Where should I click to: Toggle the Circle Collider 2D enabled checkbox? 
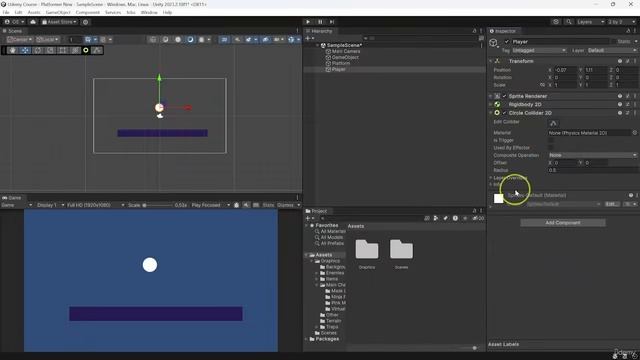(x=504, y=113)
